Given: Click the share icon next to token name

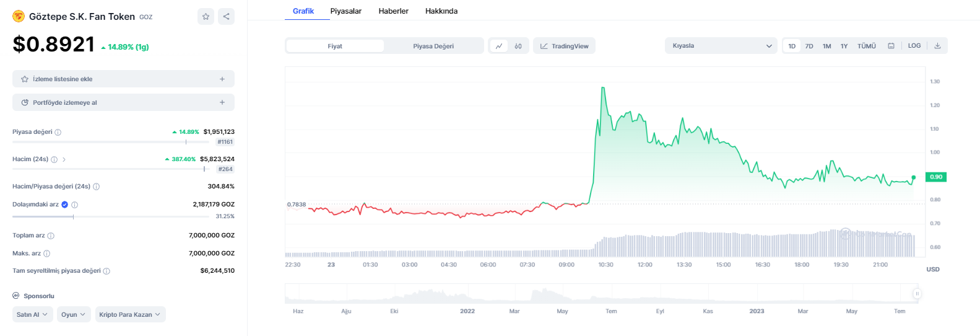Looking at the screenshot, I should point(227,17).
